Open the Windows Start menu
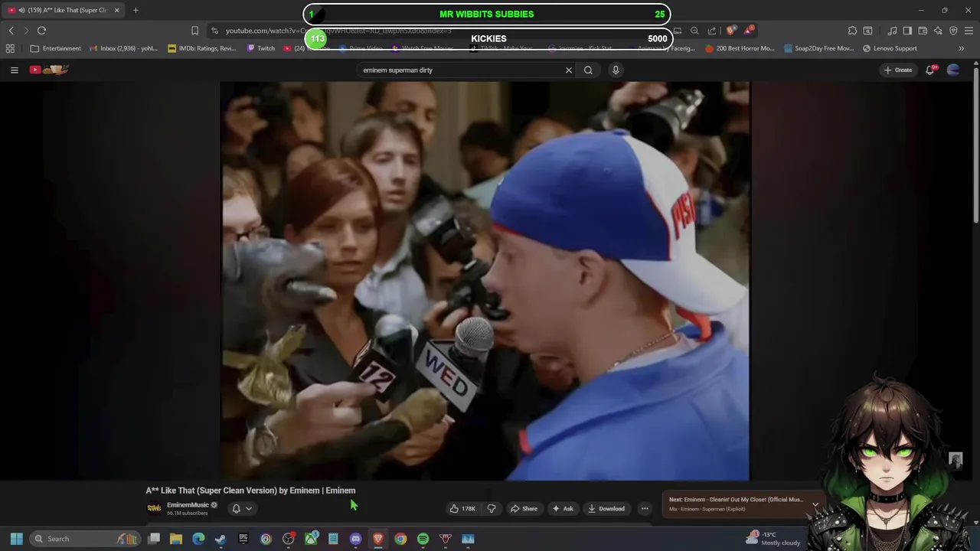This screenshot has height=551, width=980. coord(16,539)
